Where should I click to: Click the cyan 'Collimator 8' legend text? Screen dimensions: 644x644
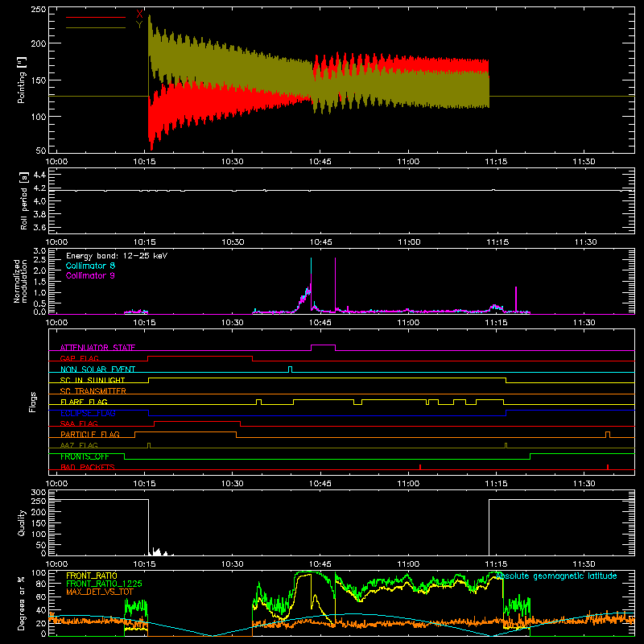click(x=90, y=266)
